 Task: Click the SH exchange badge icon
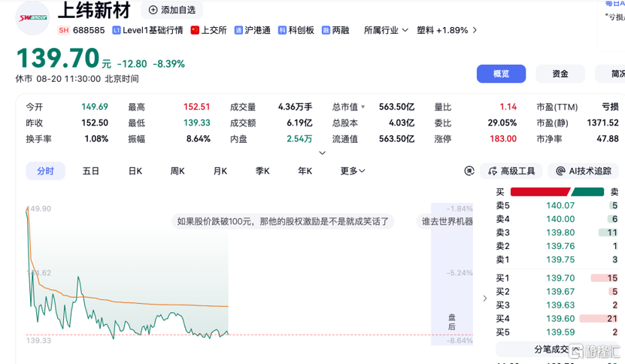(63, 30)
